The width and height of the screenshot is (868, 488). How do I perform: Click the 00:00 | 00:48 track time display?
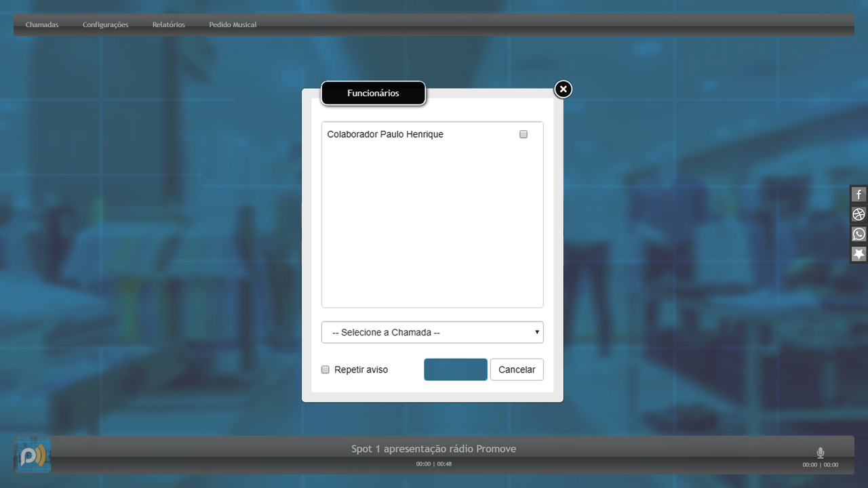[x=433, y=464]
